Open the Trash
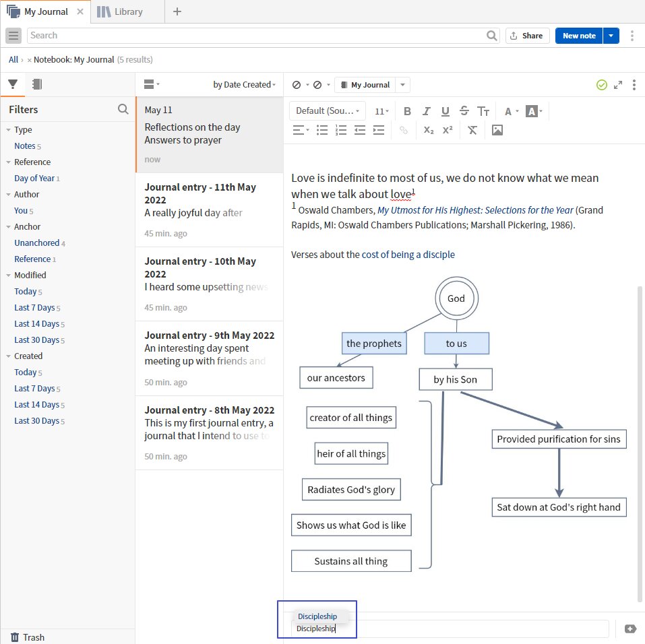 [27, 637]
